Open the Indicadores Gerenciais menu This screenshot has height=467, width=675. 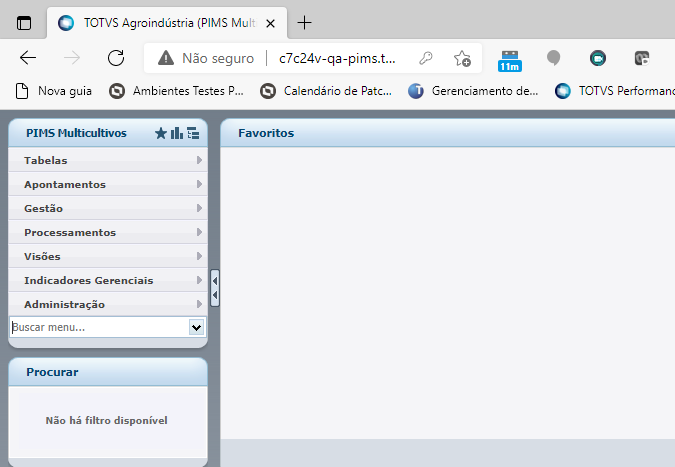108,281
